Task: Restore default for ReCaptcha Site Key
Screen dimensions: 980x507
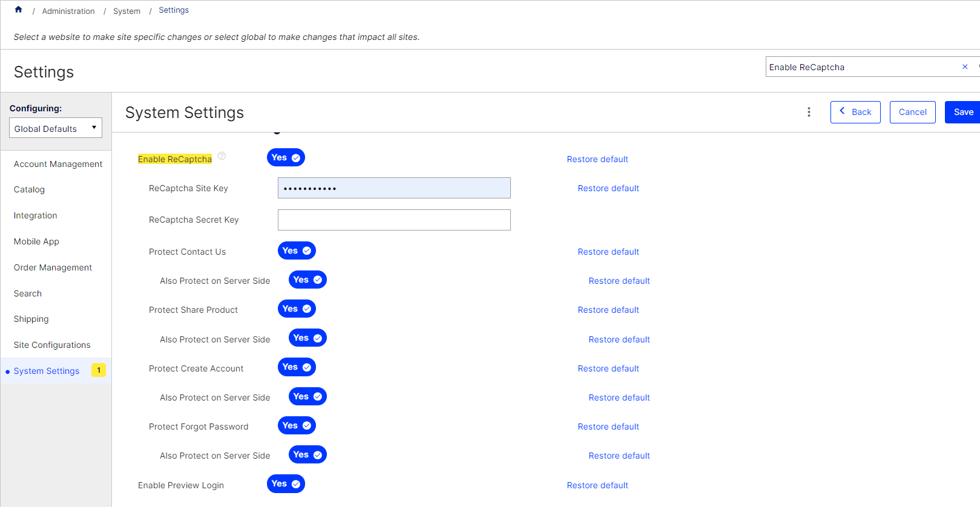Action: 608,188
